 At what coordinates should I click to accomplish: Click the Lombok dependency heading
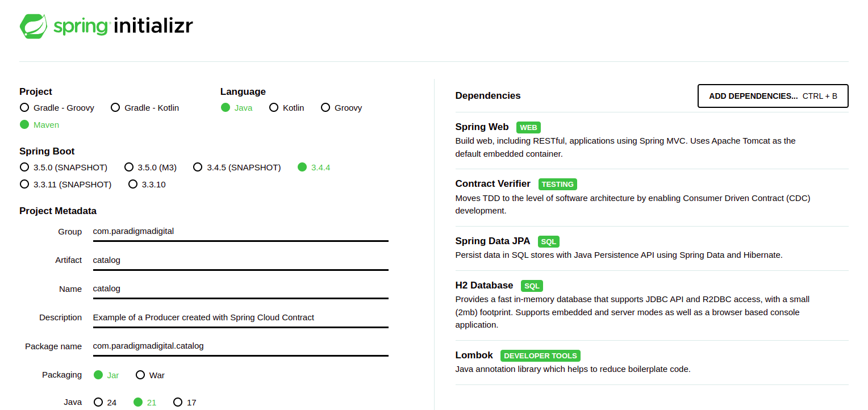(x=474, y=355)
